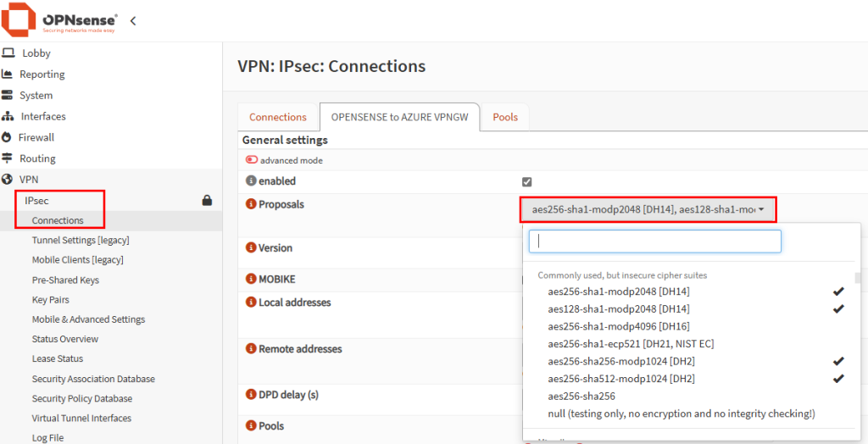Toggle advanced mode switch

point(252,160)
